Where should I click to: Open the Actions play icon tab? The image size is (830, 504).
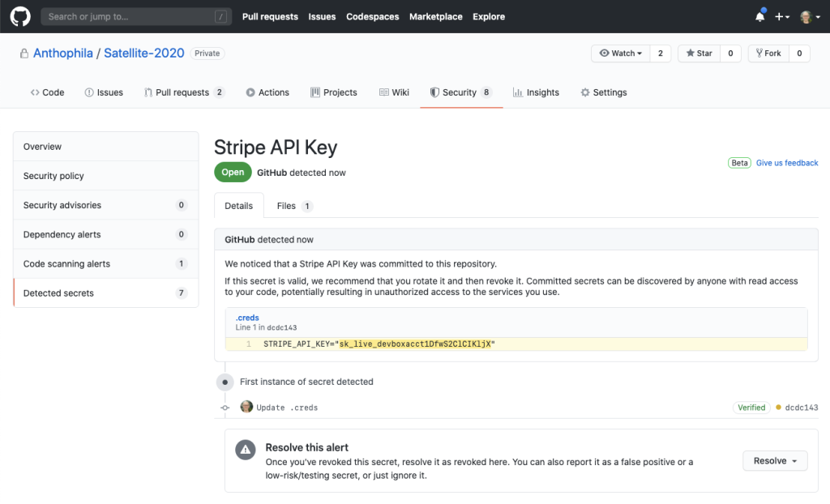[267, 92]
